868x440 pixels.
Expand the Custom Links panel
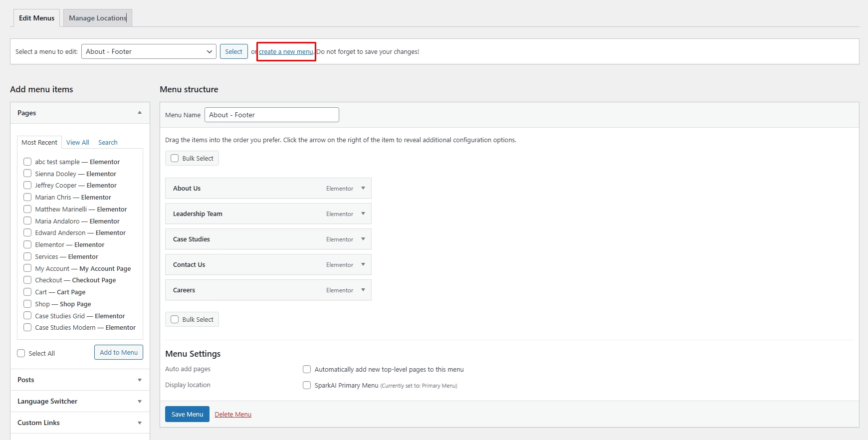[x=140, y=423]
